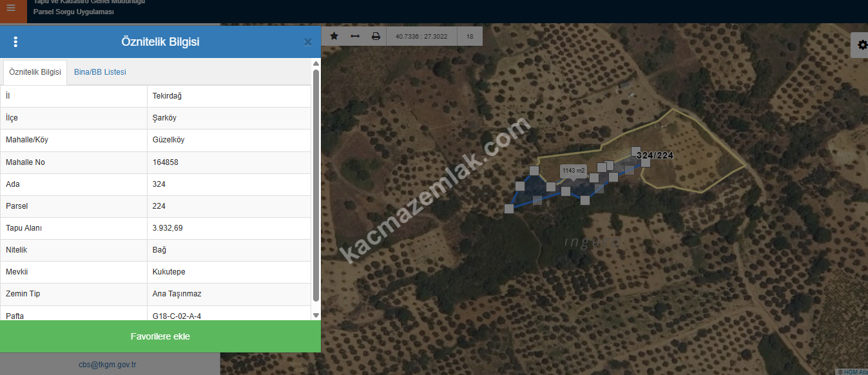Click the 1143 m2 area measurement label
This screenshot has width=868, height=375.
(x=573, y=171)
